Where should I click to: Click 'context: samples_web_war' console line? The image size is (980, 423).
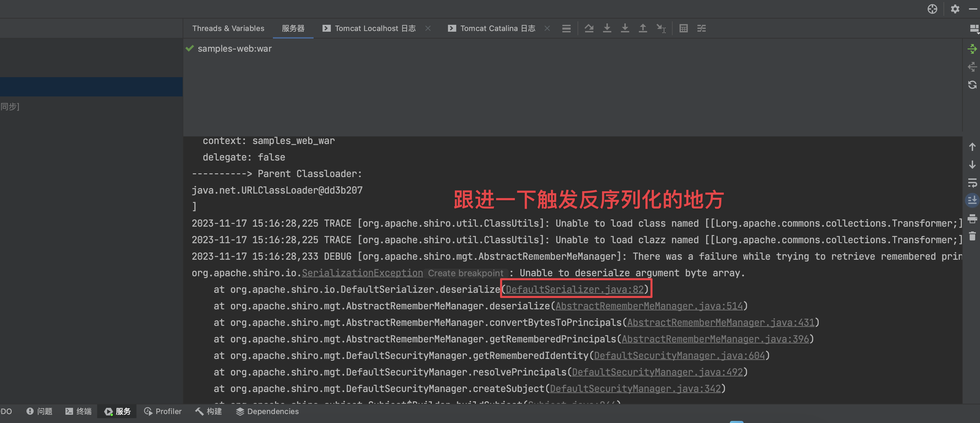[x=268, y=141]
